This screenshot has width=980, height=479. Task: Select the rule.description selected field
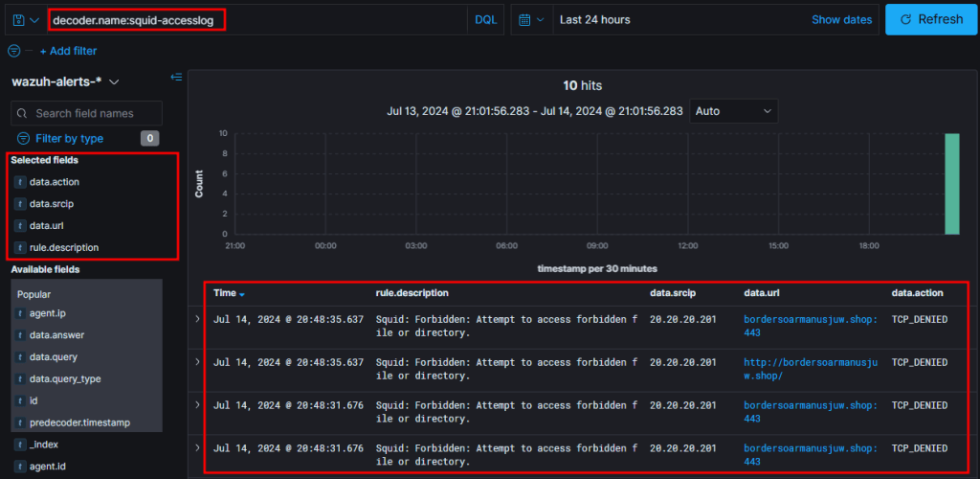pyautogui.click(x=64, y=247)
